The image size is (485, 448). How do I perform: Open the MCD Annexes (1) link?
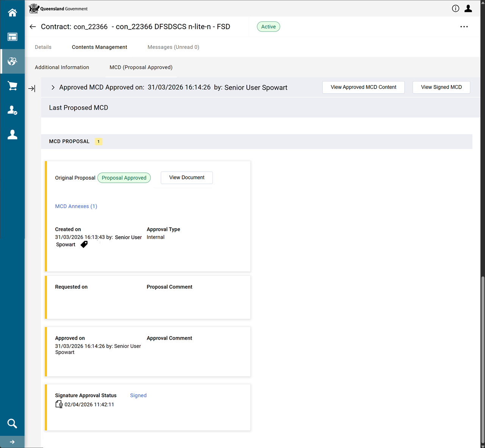tap(76, 206)
